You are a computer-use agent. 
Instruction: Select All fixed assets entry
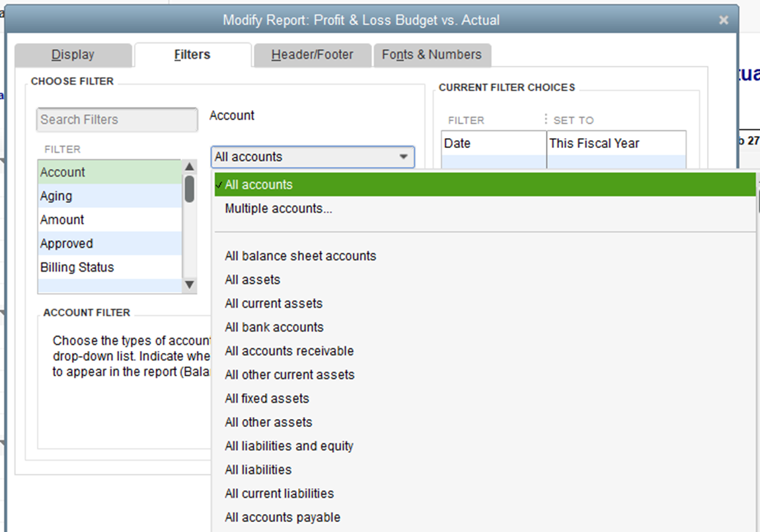[266, 399]
